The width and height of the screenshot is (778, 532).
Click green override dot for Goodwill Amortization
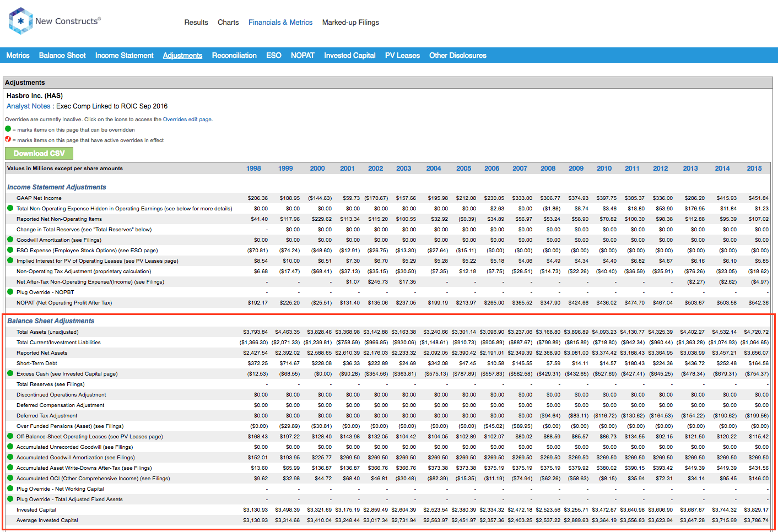coord(10,240)
